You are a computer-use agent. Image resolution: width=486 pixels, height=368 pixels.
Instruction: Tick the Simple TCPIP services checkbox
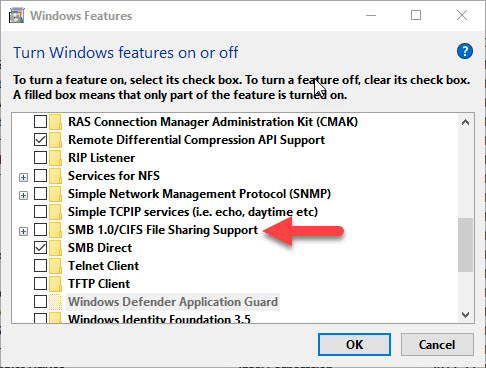pos(40,212)
